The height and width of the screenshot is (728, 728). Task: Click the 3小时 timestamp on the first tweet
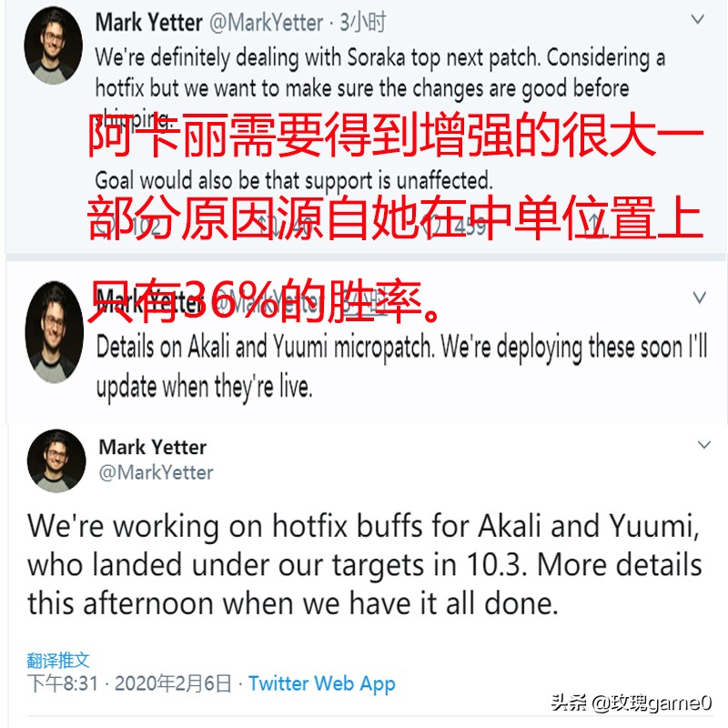[x=362, y=22]
